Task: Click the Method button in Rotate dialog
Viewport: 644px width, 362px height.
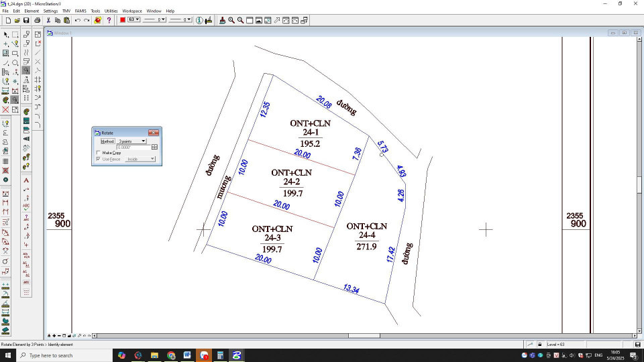Action: click(107, 141)
